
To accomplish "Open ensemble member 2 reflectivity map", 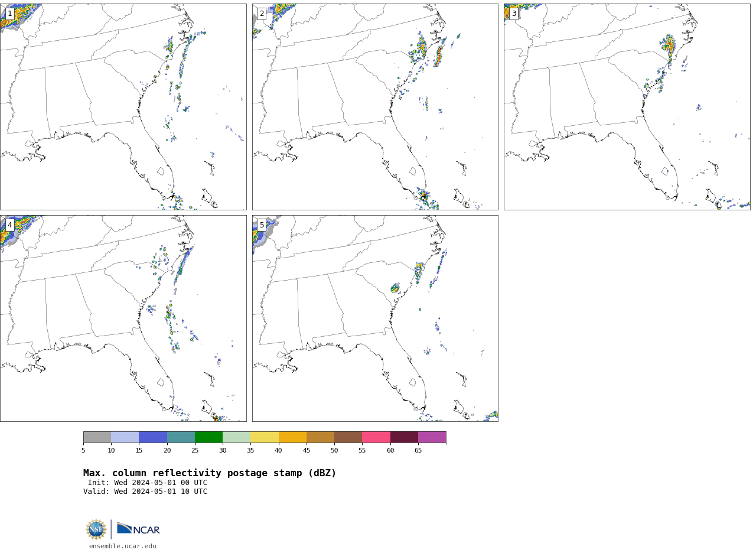I will coord(375,107).
